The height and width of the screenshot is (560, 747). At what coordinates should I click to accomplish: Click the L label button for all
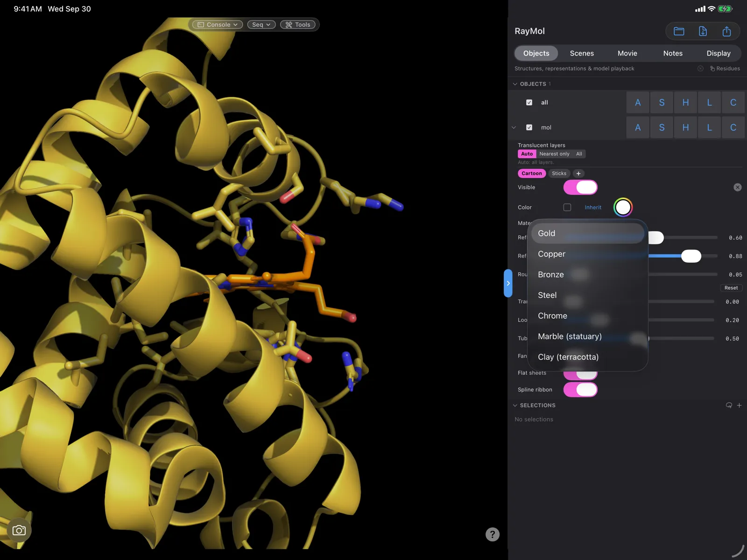click(x=709, y=103)
